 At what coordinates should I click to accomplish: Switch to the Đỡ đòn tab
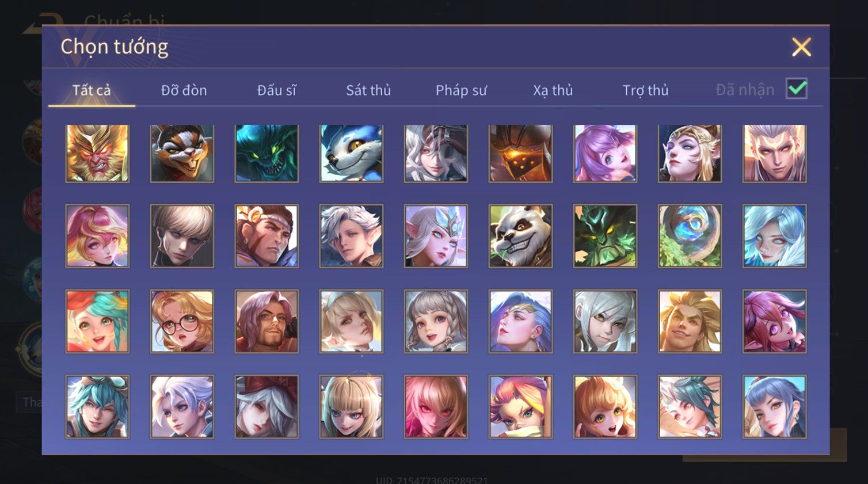184,90
